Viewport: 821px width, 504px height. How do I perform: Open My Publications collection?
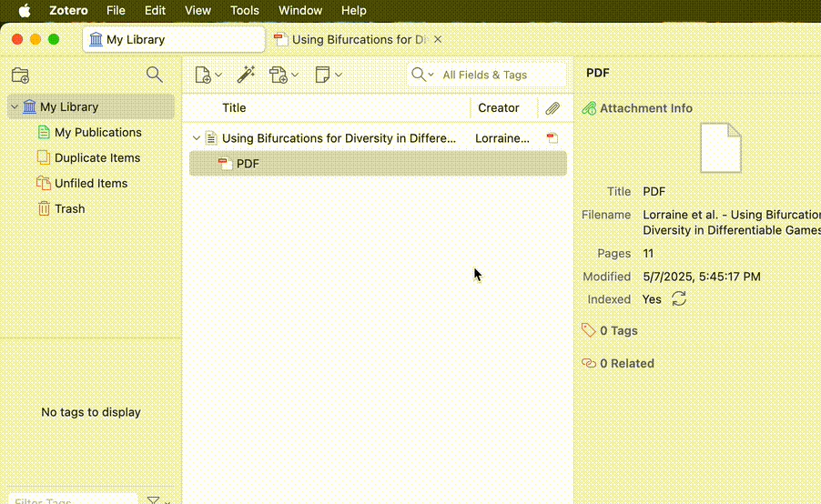[x=97, y=133]
